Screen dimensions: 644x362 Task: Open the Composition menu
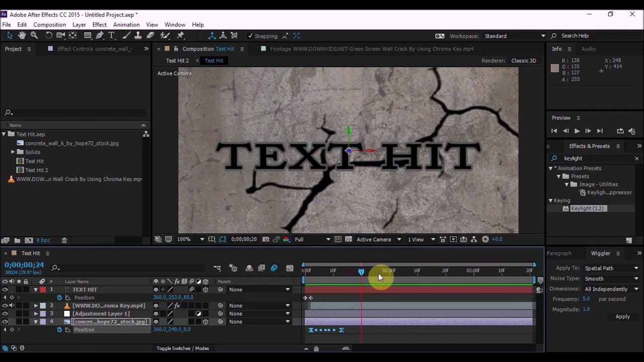[49, 25]
